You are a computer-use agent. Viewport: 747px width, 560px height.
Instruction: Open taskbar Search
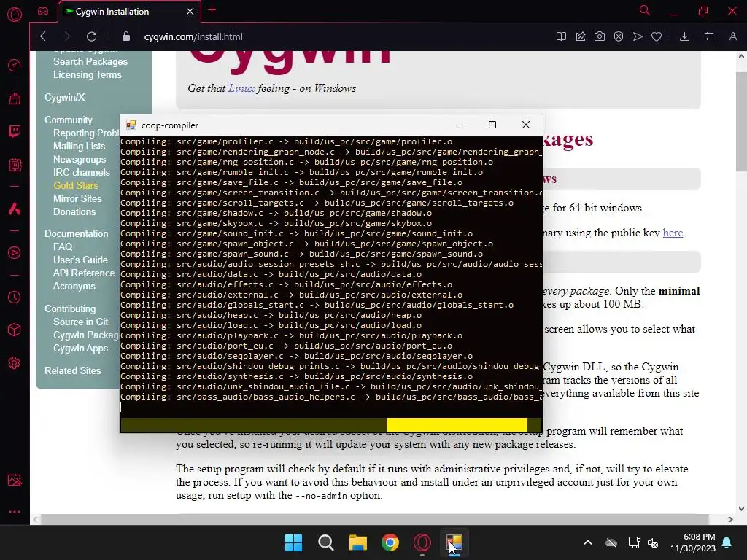[x=326, y=542]
